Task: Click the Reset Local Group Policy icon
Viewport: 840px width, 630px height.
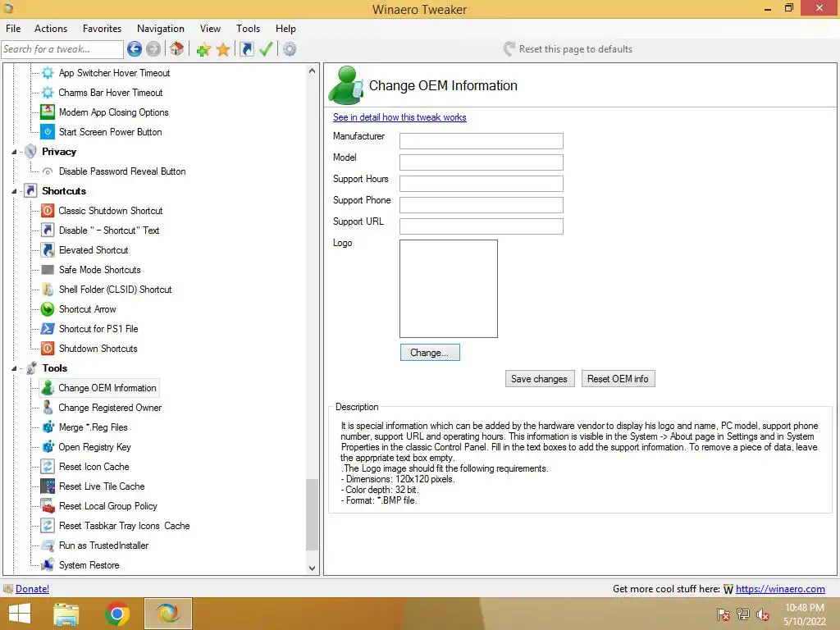Action: [x=48, y=505]
